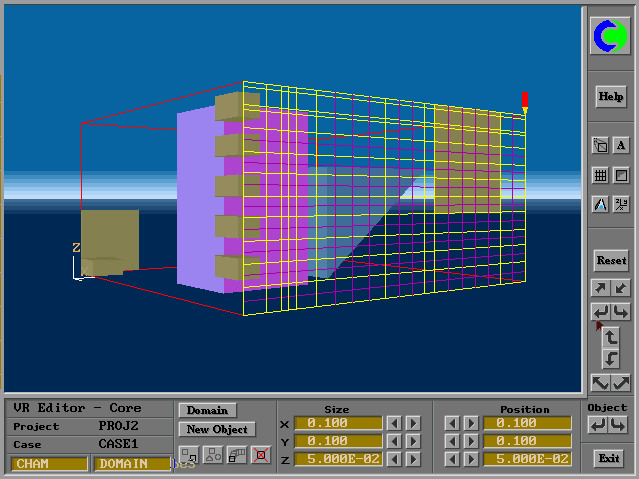
Task: Click the colored 'A' view icon
Action: click(x=600, y=204)
